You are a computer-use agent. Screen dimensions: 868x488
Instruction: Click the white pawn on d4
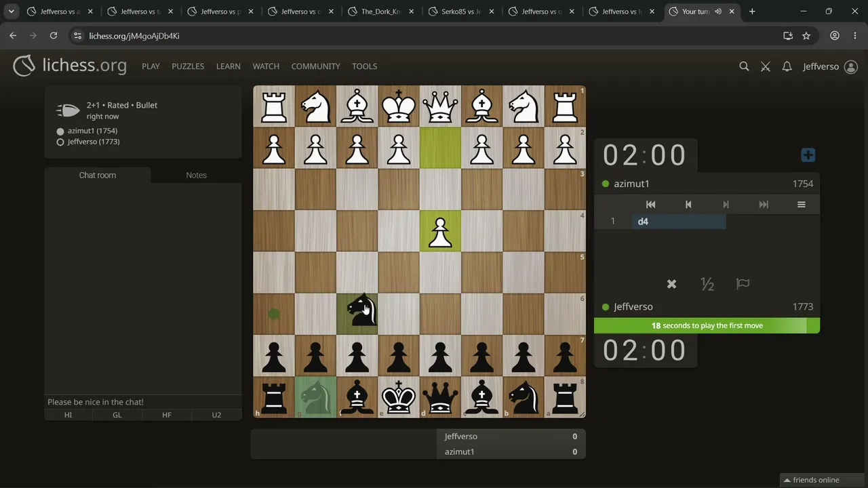pos(440,230)
